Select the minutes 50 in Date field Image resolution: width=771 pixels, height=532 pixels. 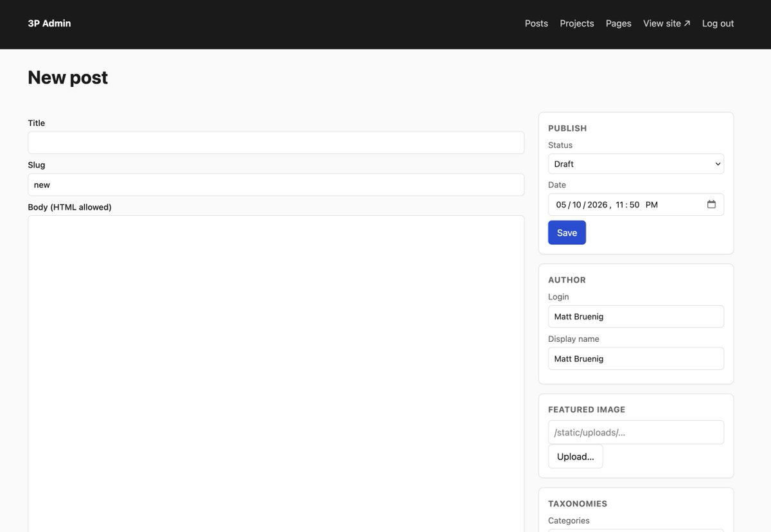[x=635, y=204]
